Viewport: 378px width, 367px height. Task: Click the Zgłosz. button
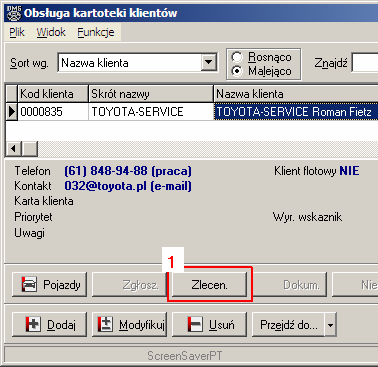(x=129, y=285)
